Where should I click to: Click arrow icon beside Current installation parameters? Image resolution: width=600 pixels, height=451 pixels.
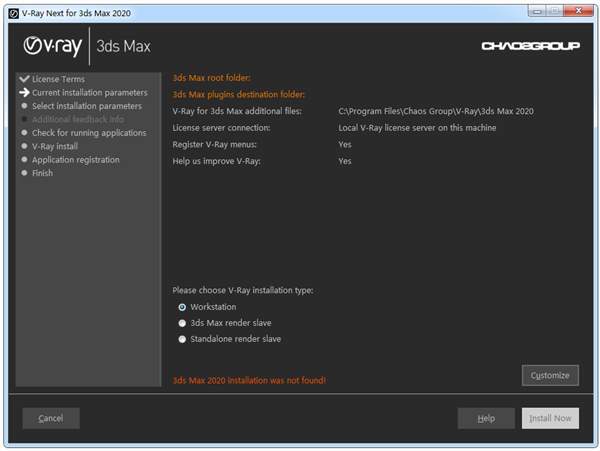[x=24, y=92]
